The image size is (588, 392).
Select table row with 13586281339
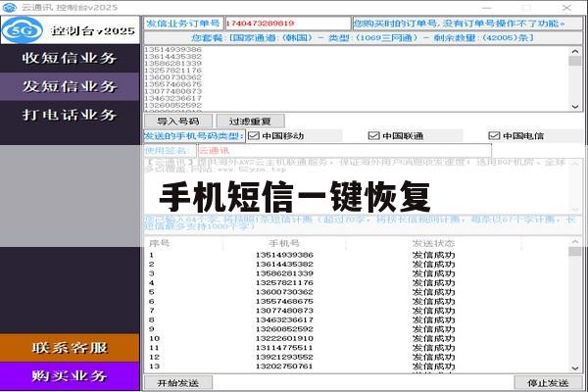coord(357,273)
